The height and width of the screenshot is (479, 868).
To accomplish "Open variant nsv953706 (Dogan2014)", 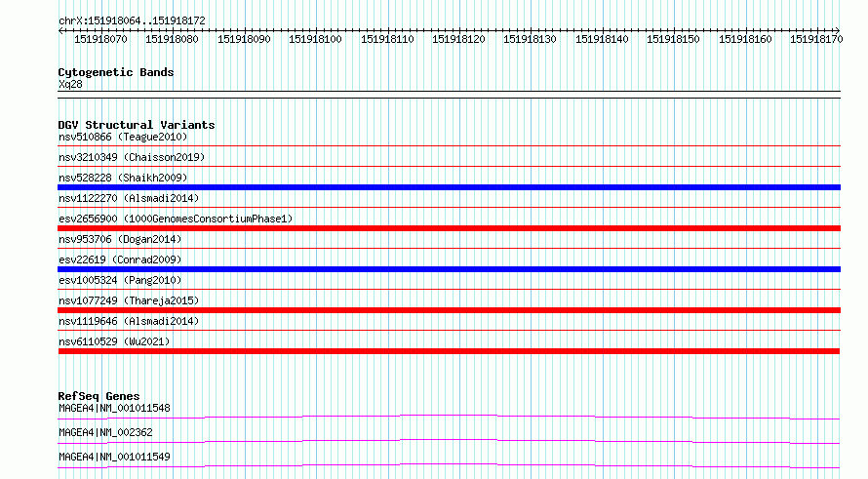I will [x=120, y=239].
